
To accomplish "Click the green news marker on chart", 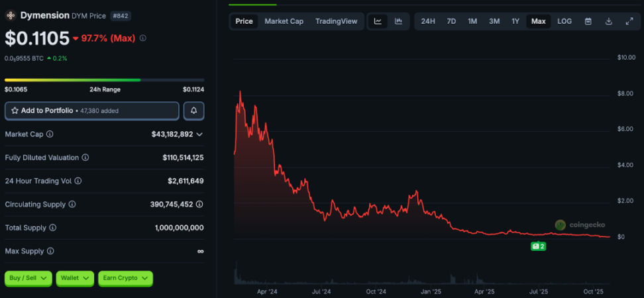I will (x=538, y=246).
